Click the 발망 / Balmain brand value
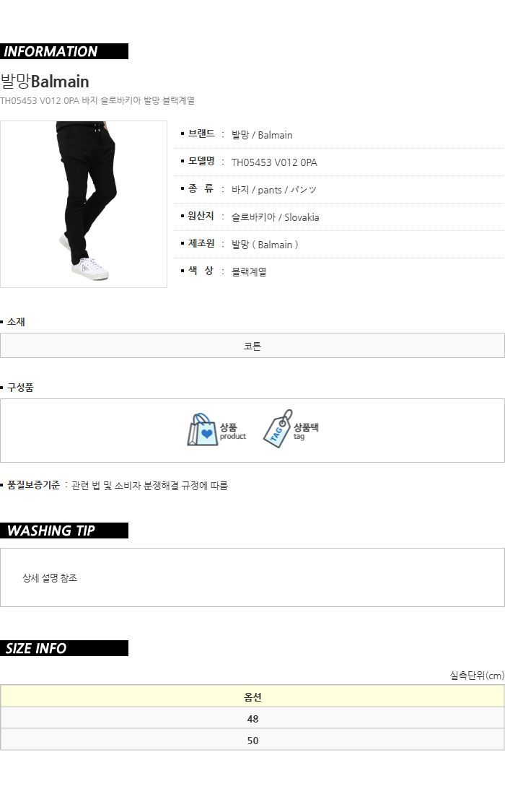 (x=262, y=135)
